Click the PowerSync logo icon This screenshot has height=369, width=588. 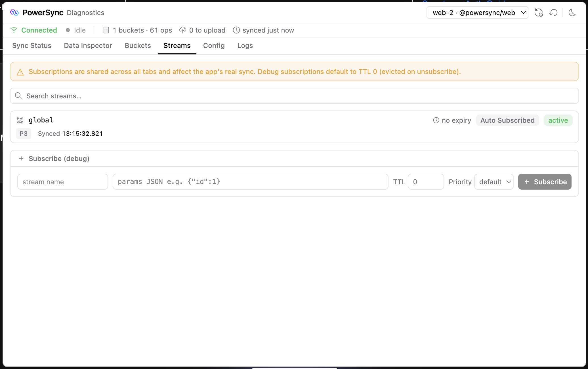click(14, 12)
